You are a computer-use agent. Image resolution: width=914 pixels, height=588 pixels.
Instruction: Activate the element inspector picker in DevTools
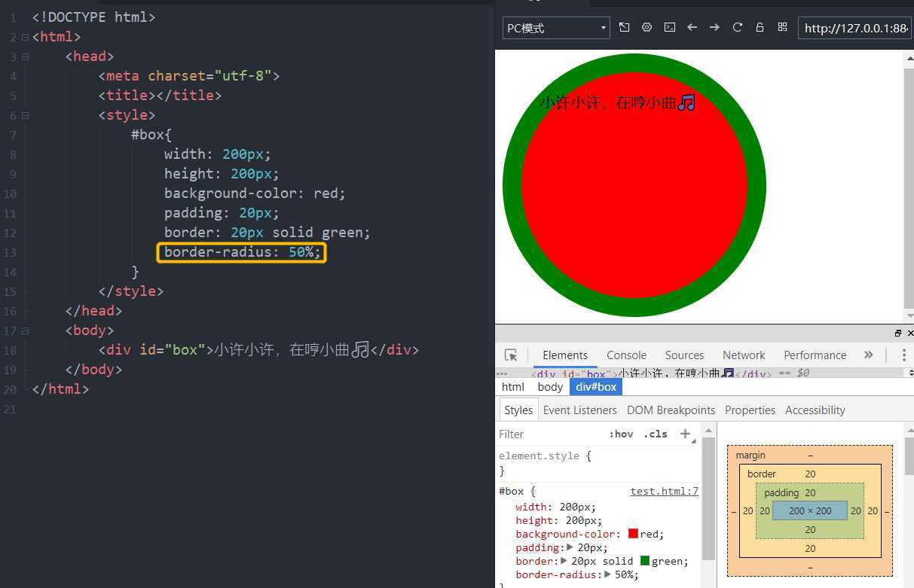[x=511, y=355]
